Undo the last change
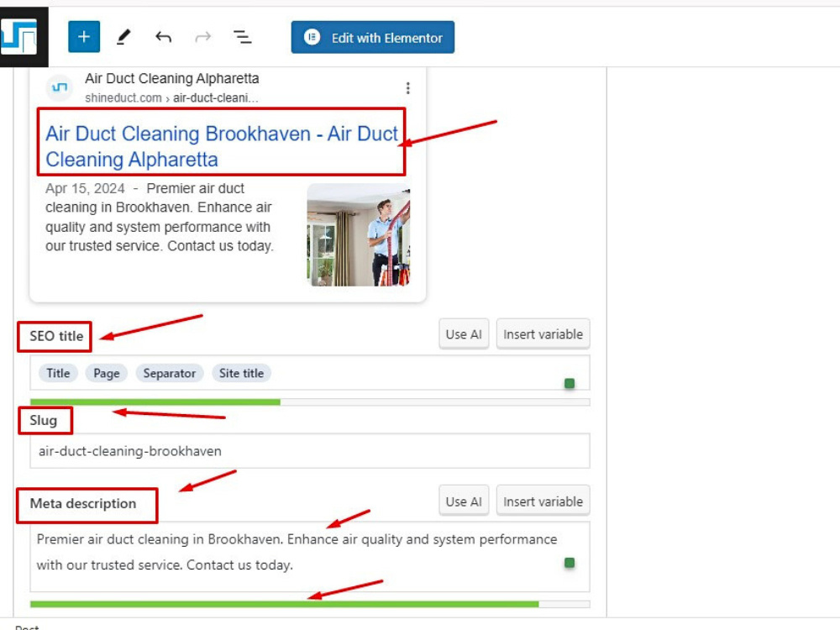The image size is (840, 630). point(164,37)
